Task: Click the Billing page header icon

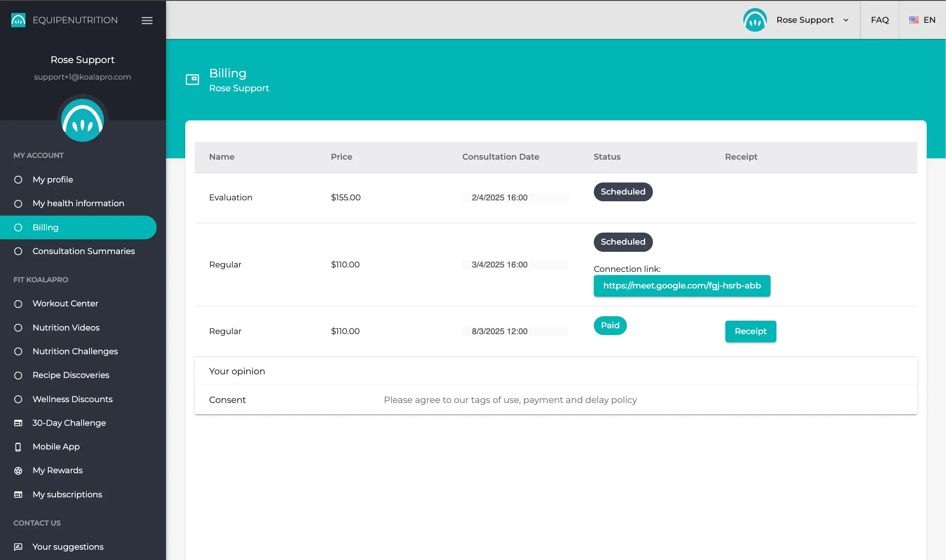Action: (192, 80)
